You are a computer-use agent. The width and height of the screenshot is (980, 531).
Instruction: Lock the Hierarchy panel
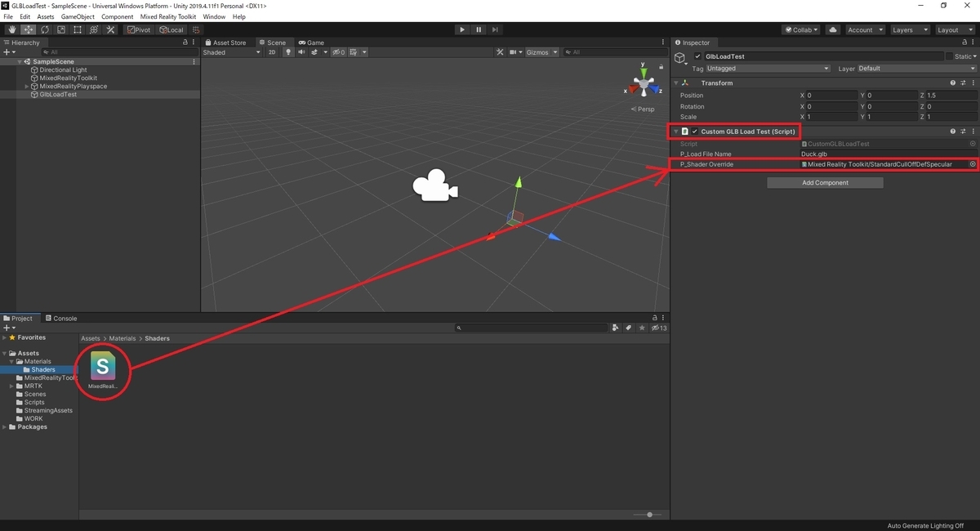pyautogui.click(x=186, y=42)
